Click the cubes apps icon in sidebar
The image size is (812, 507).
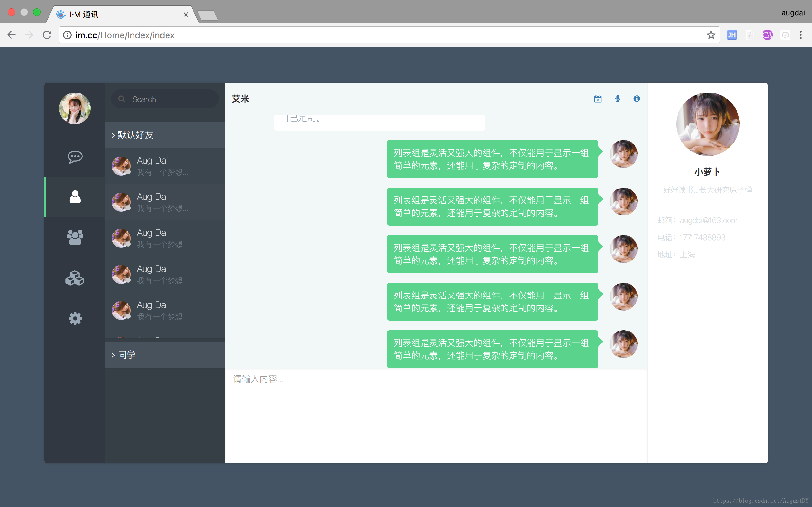pos(75,278)
